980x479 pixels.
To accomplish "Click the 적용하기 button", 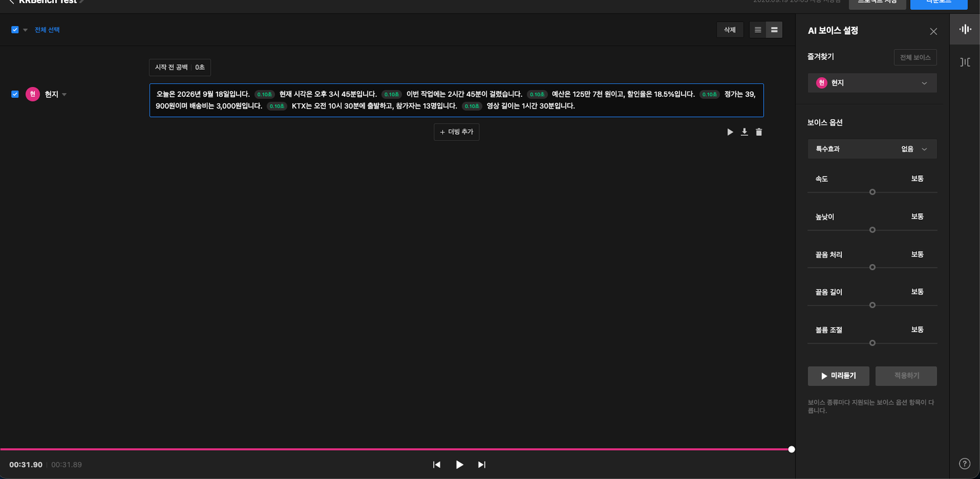I will coord(906,375).
